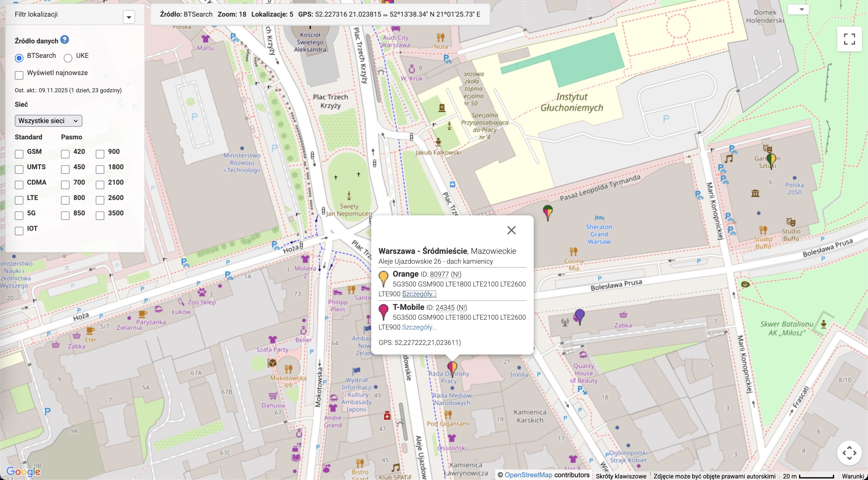Check the LTE standard filter
This screenshot has height=480, width=868.
(19, 200)
